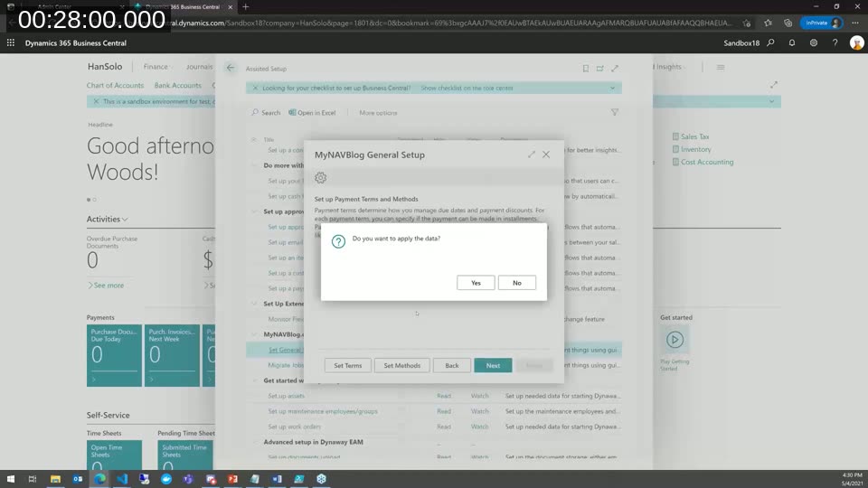Viewport: 868px width, 488px height.
Task: Open Business Central settings gear
Action: (x=813, y=42)
